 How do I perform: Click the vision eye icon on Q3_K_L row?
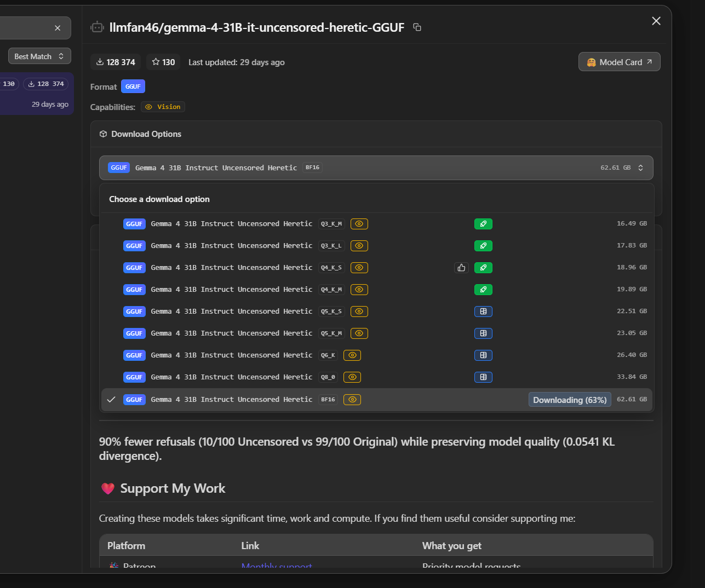[359, 246]
